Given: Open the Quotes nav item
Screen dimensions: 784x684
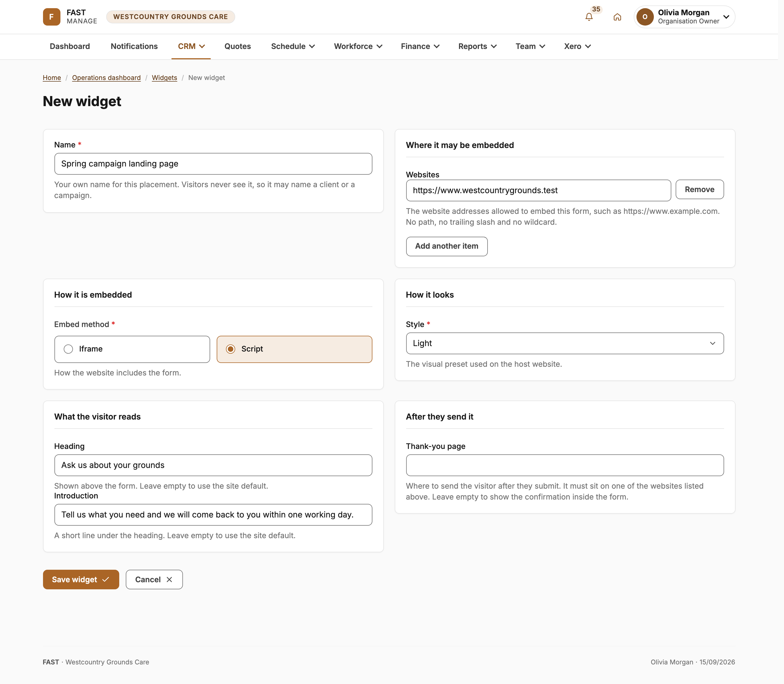Looking at the screenshot, I should tap(238, 46).
